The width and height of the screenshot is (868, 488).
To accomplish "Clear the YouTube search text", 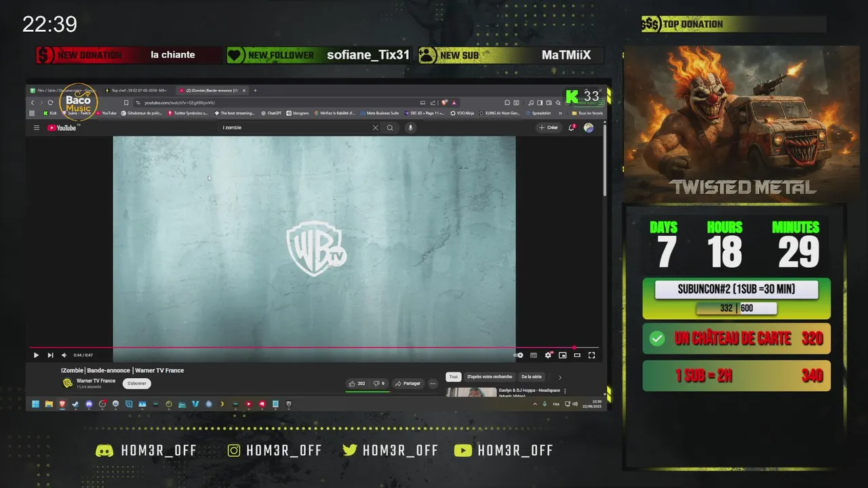I will click(x=375, y=127).
